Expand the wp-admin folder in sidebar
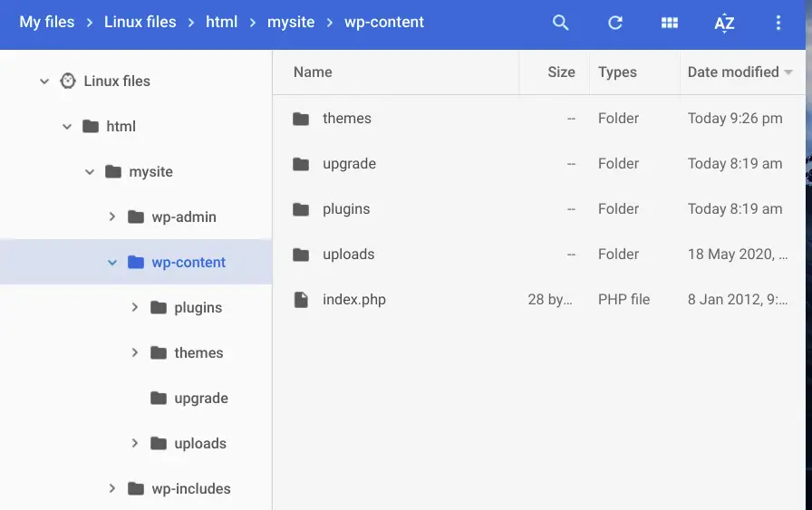 tap(112, 217)
